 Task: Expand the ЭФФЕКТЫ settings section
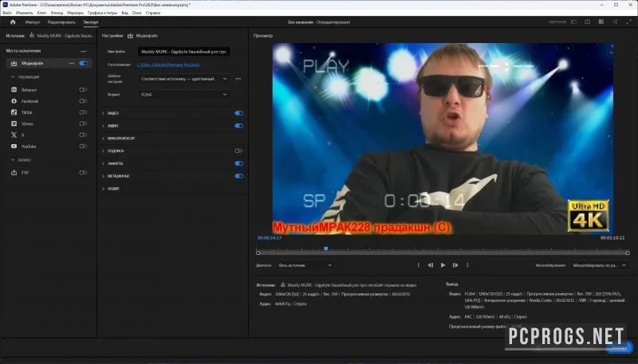pos(103,164)
